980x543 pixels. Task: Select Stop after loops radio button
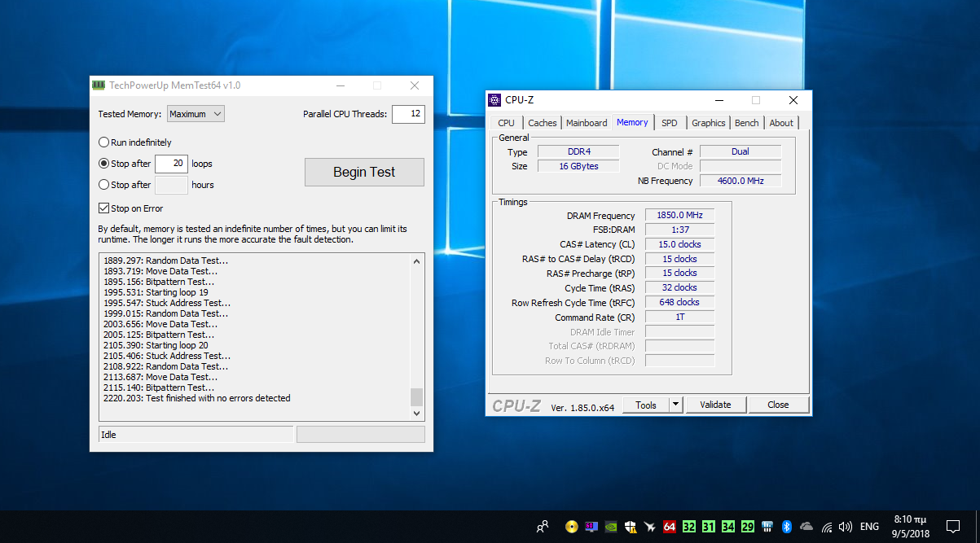[103, 164]
